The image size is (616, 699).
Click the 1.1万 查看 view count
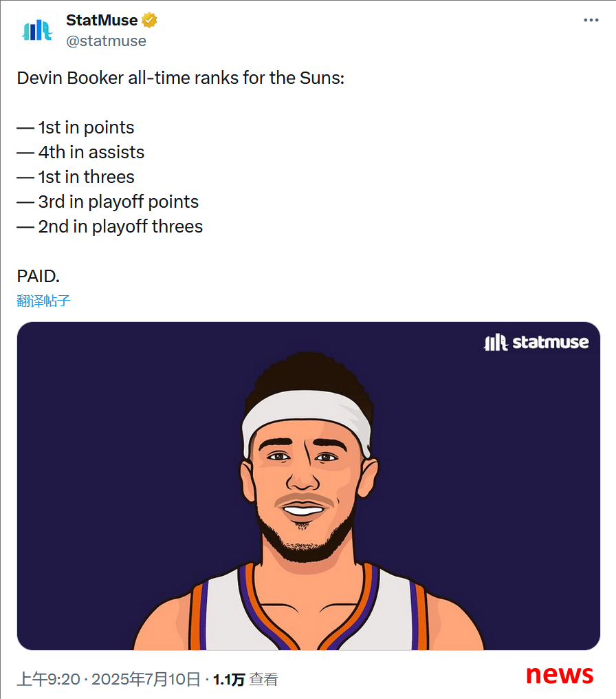(x=245, y=679)
